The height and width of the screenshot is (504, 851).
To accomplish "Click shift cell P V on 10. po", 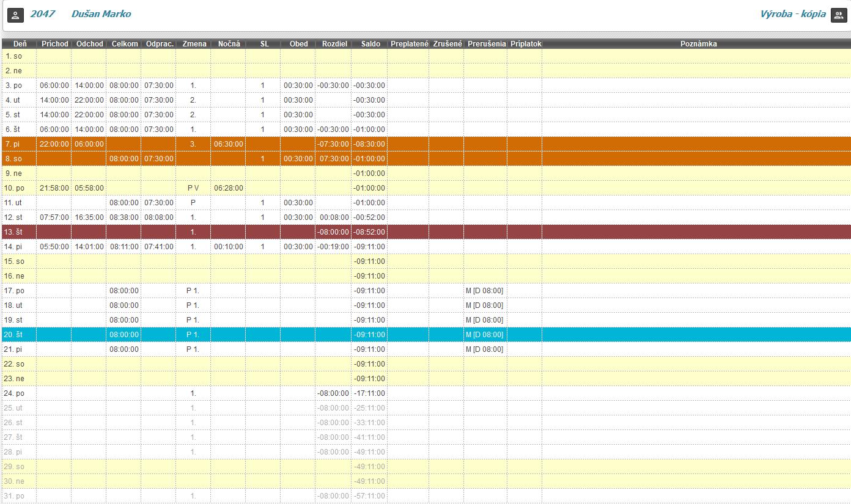I will click(x=193, y=188).
